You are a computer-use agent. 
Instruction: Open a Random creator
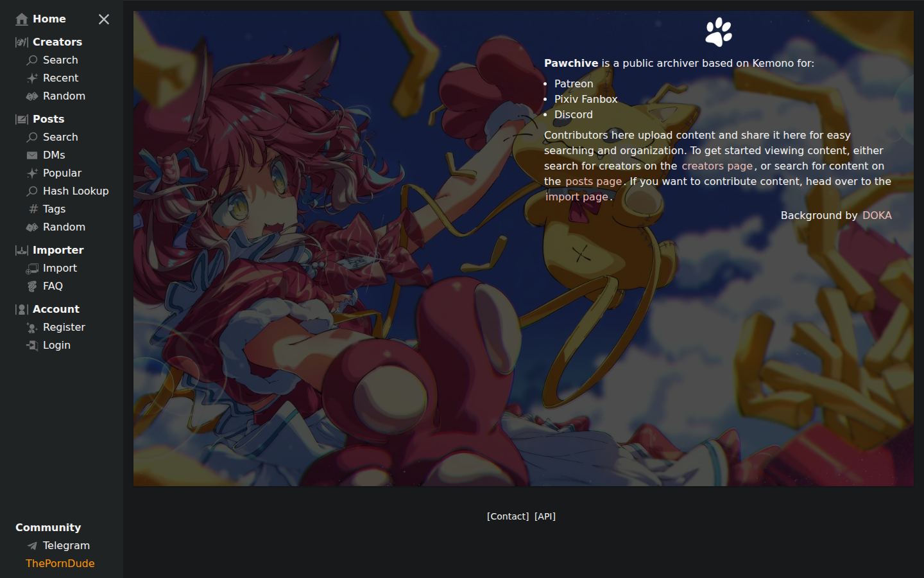click(64, 96)
